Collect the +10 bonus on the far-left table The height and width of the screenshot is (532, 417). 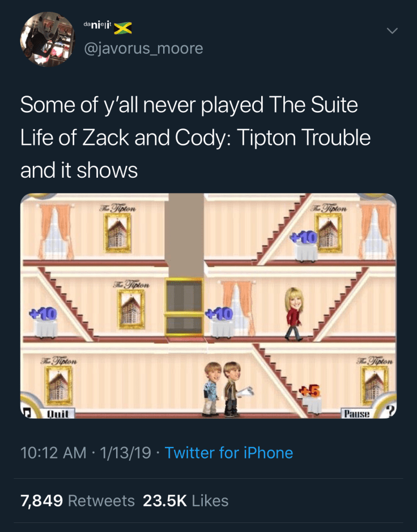coord(44,313)
